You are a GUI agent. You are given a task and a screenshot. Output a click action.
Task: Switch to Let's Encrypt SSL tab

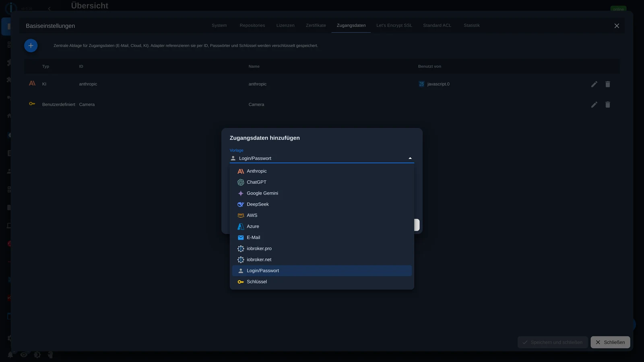(394, 25)
